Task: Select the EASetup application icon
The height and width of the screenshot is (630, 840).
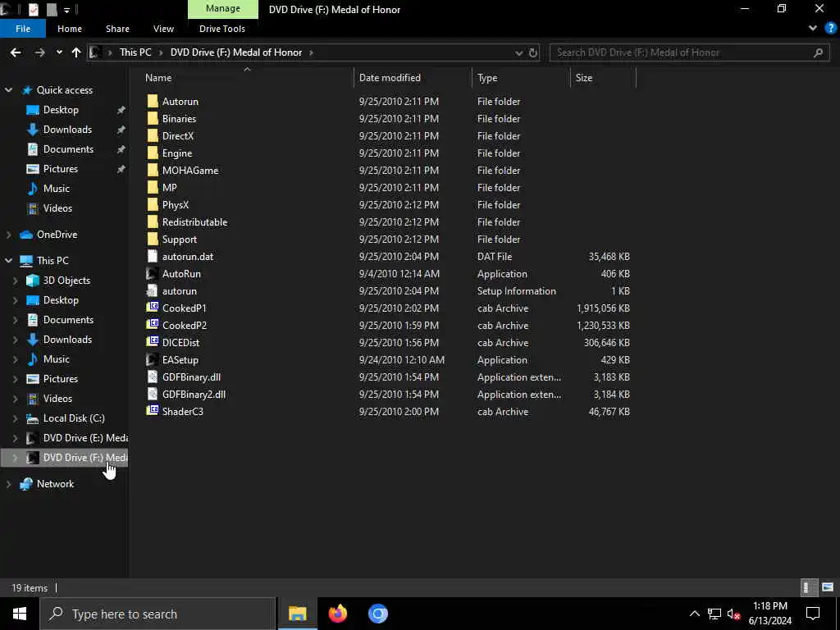Action: [x=153, y=359]
